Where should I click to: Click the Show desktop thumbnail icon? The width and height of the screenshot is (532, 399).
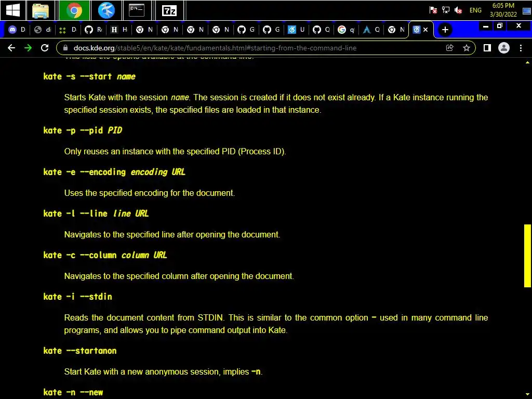tap(527, 11)
